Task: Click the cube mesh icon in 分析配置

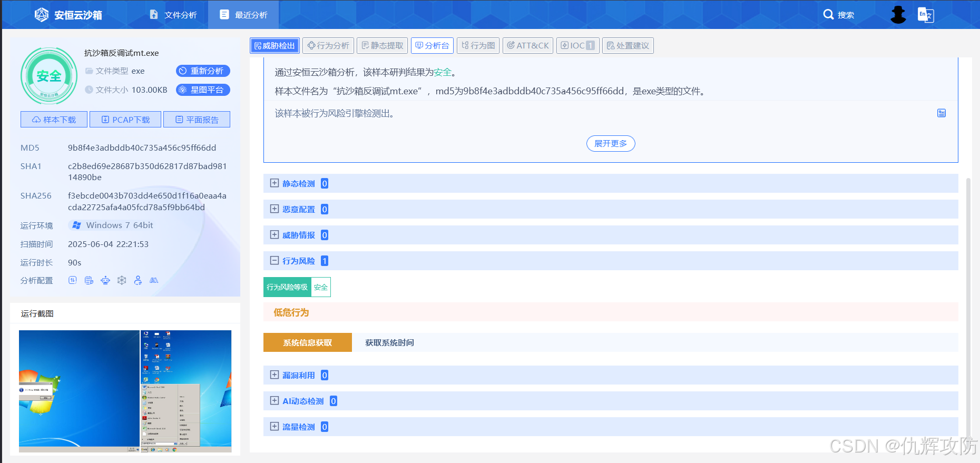Action: (x=122, y=280)
